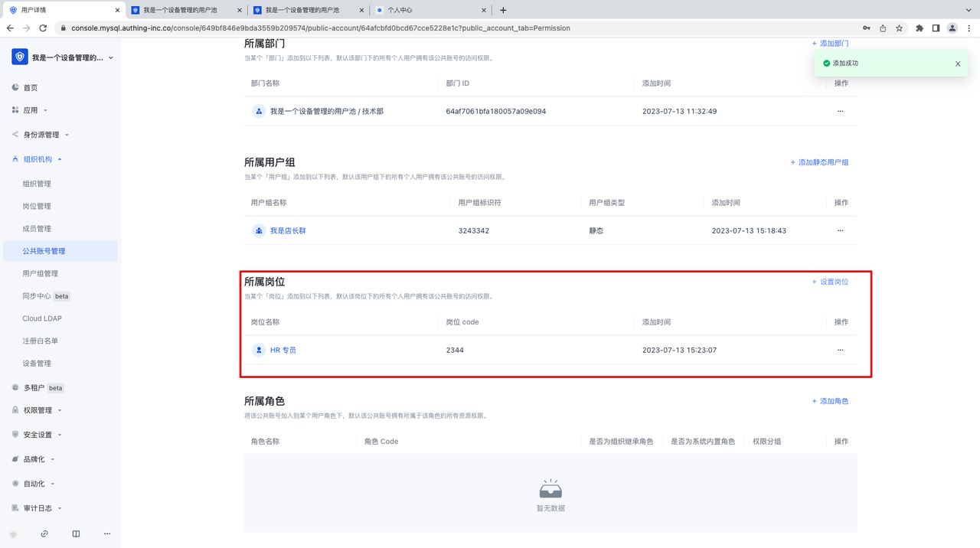Click the three-dot menu in sidebar footer
The image size is (980, 548).
(107, 533)
